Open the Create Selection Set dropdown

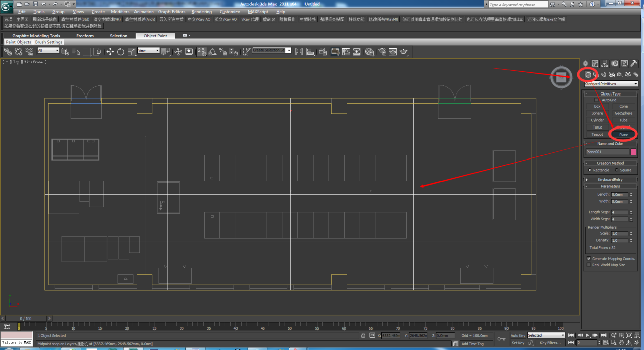272,50
